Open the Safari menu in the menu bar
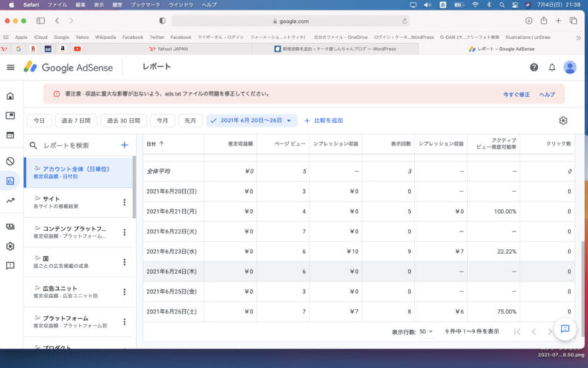 pyautogui.click(x=31, y=5)
